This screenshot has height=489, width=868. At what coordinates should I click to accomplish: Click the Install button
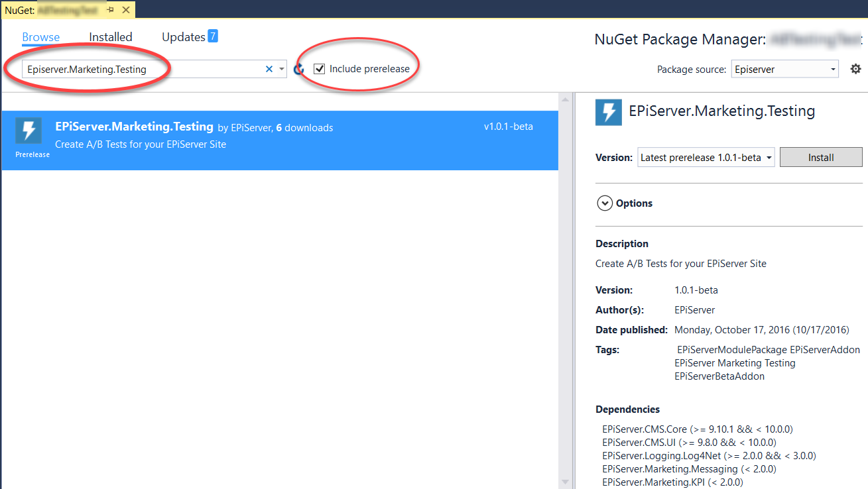pyautogui.click(x=820, y=158)
